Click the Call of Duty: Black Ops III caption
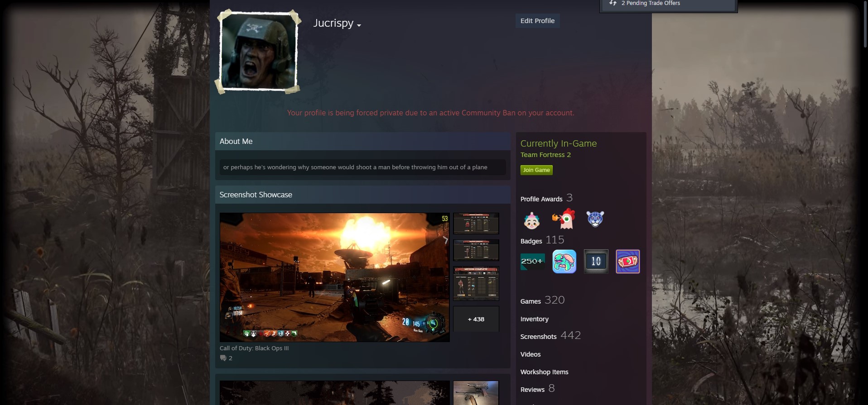 pos(254,348)
